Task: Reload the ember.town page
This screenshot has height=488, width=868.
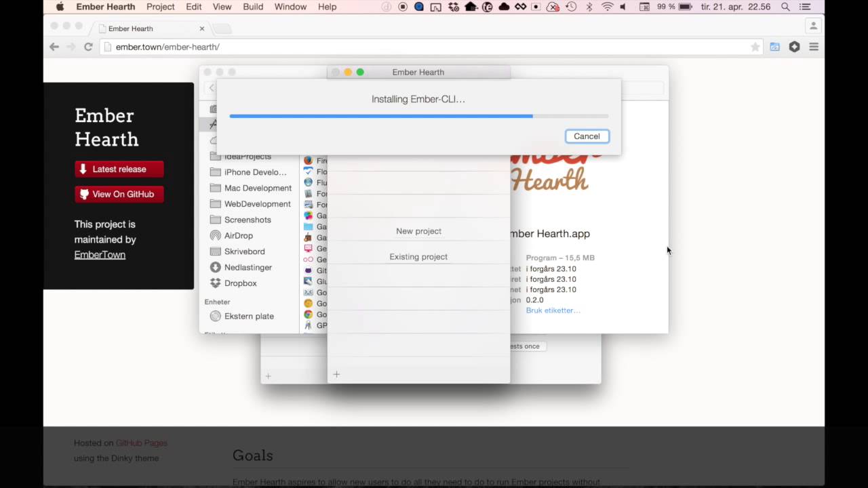Action: click(x=88, y=47)
